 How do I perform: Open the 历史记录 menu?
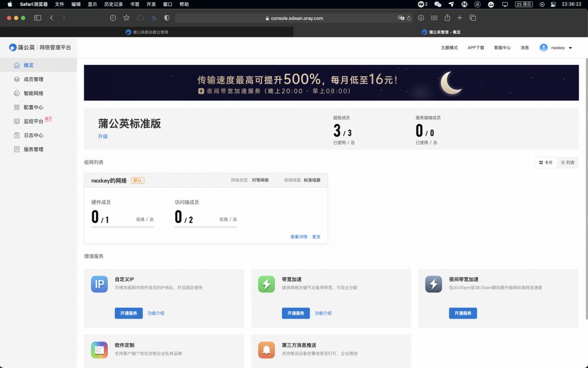[x=114, y=4]
